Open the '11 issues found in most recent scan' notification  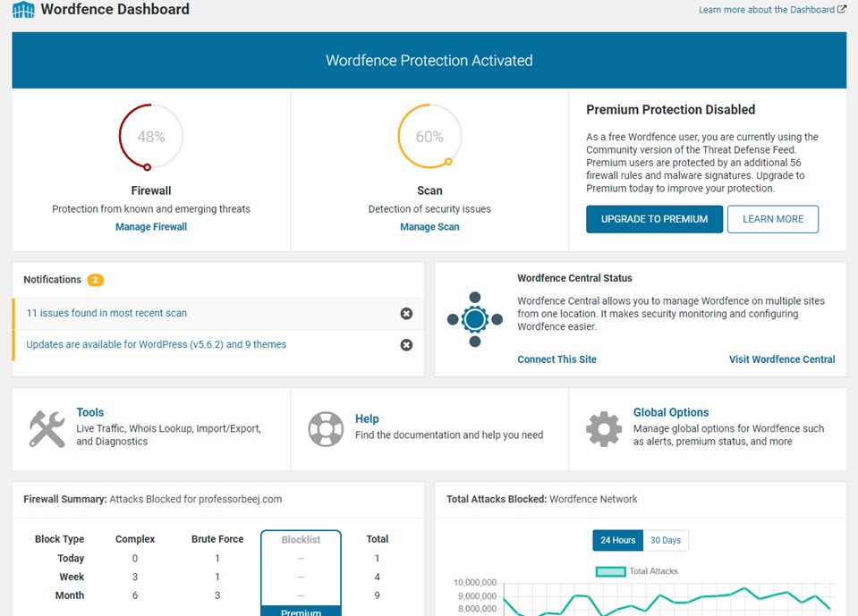coord(107,313)
